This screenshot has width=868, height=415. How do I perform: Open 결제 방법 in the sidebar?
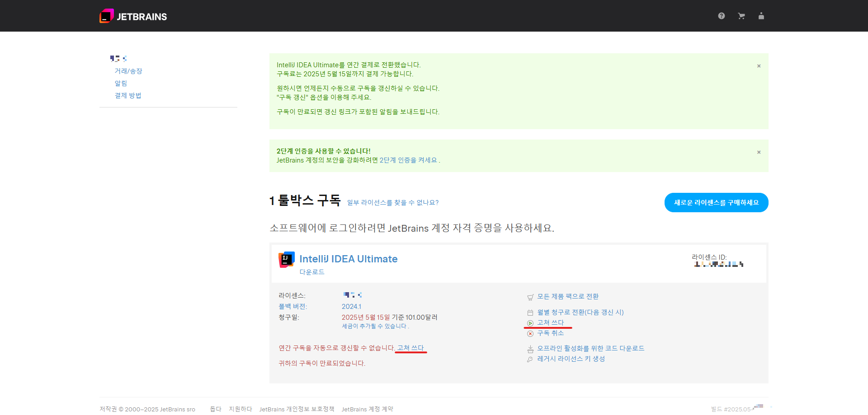(x=128, y=95)
